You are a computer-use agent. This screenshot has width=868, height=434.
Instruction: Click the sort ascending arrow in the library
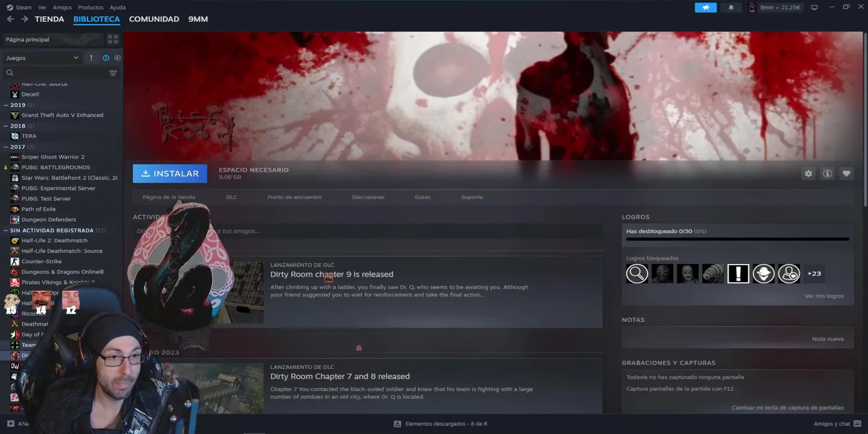click(91, 58)
